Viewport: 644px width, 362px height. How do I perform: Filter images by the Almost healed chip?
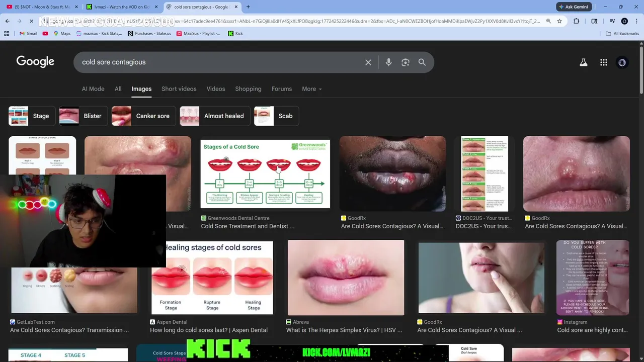pos(215,116)
